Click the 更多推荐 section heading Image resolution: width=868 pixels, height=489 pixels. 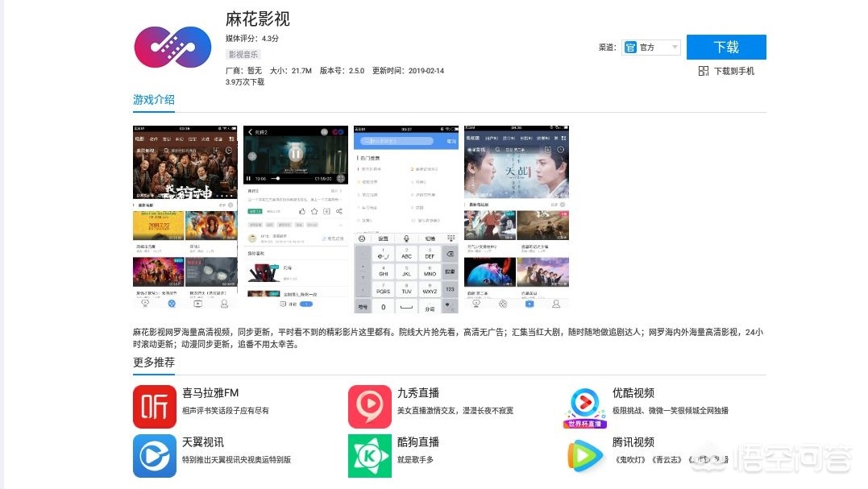[154, 363]
